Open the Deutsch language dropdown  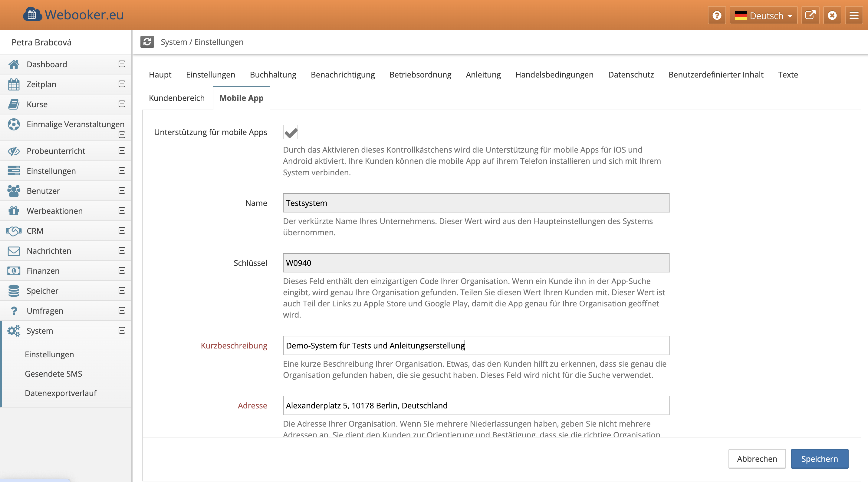(x=763, y=15)
